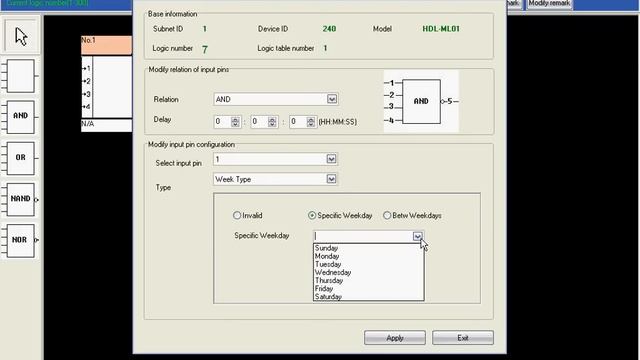This screenshot has width=640, height=360.
Task: Click the Exit button
Action: click(x=463, y=338)
